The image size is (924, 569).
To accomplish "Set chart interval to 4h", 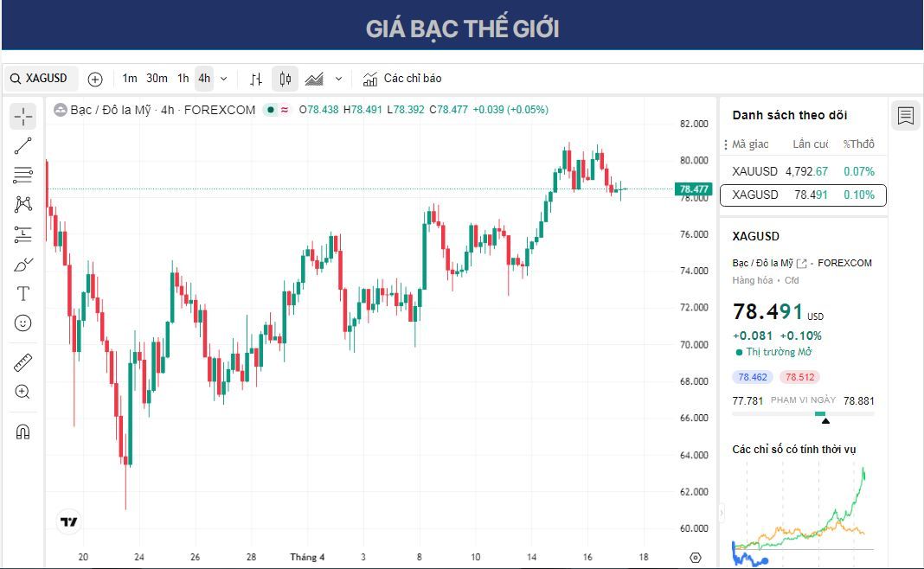I will pyautogui.click(x=204, y=79).
